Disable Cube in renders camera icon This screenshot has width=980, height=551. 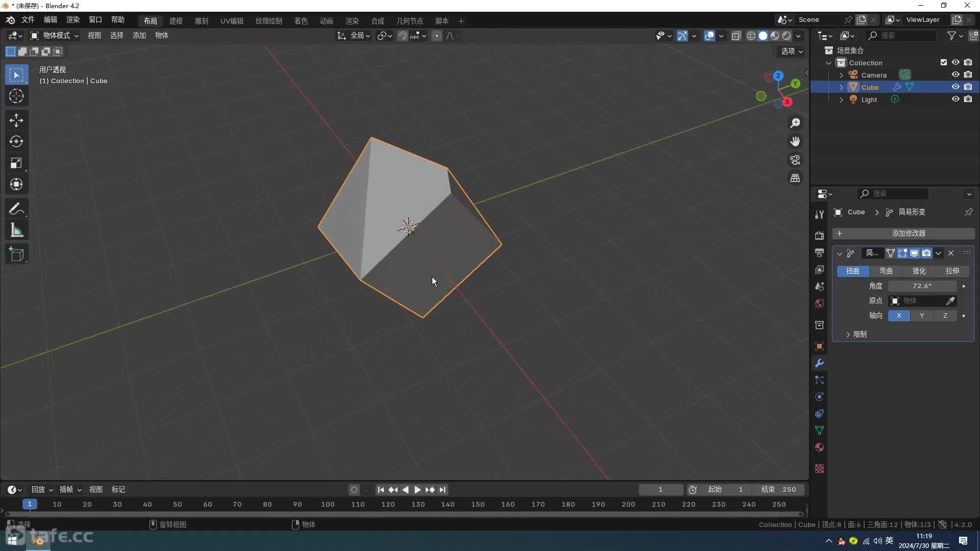pyautogui.click(x=968, y=87)
